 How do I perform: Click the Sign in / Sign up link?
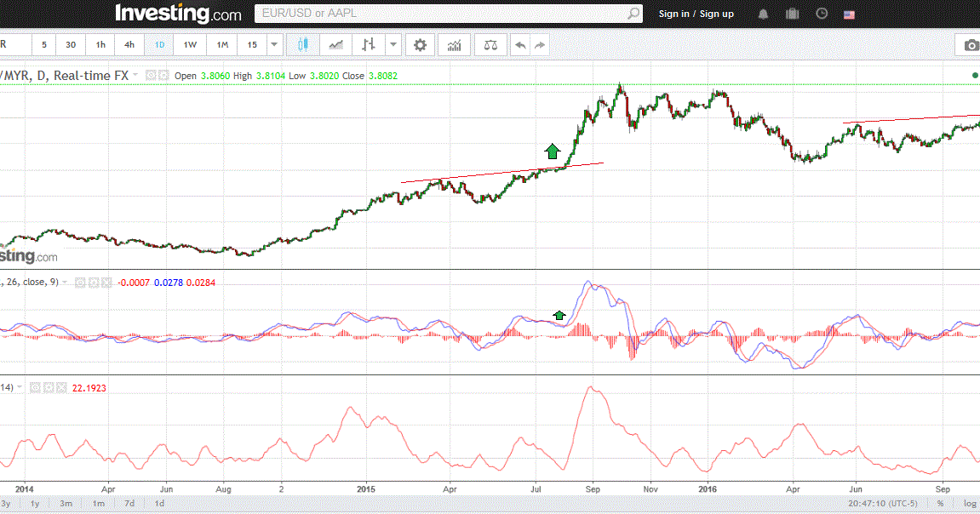(696, 14)
